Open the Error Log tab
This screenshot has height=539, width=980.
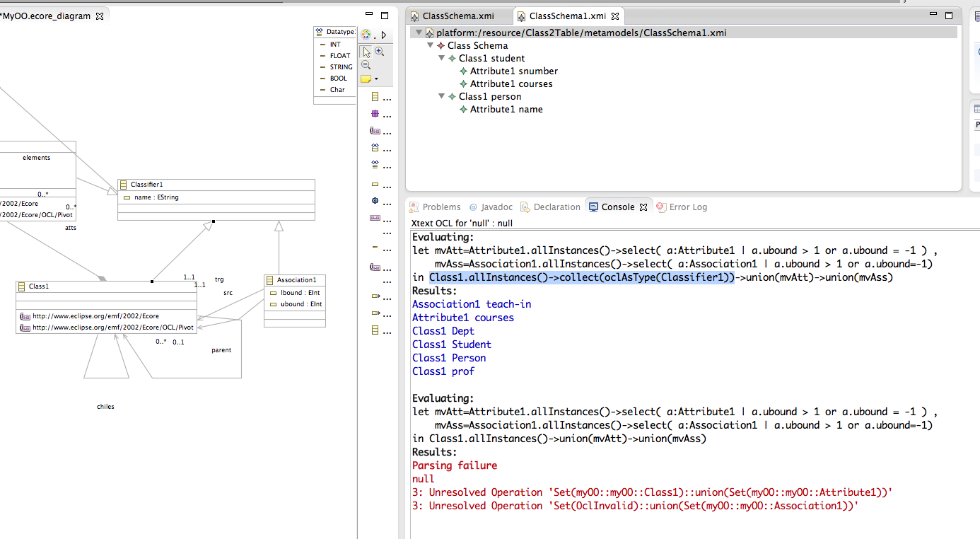tap(687, 207)
